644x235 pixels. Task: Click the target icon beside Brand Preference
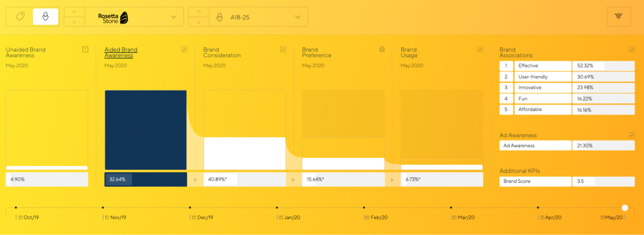[381, 49]
